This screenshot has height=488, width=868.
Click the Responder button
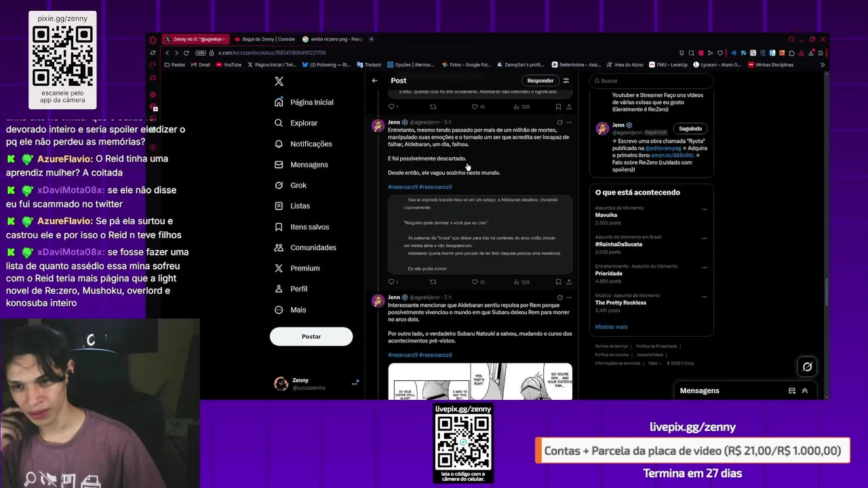[540, 81]
